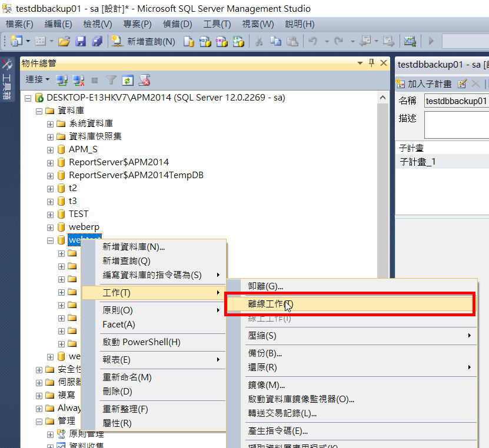Click the 加入子計畫 button
Screen dimensions: 489x448
point(424,84)
